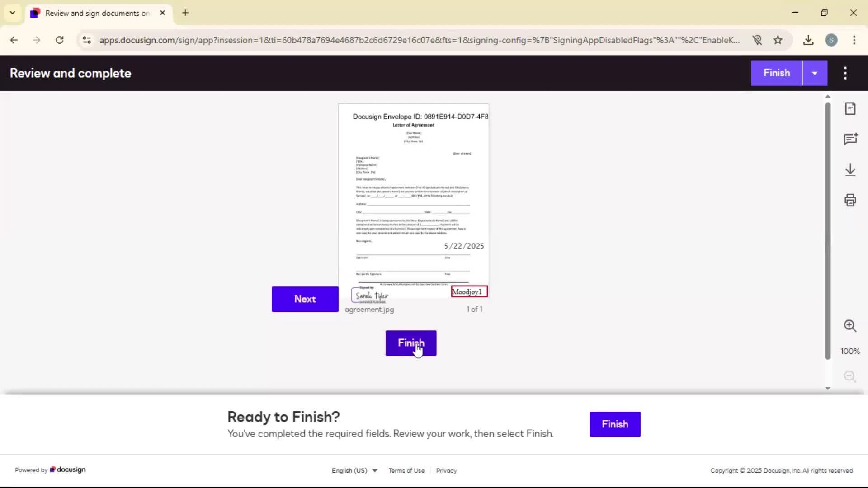Click the scrollbar up arrow
This screenshot has height=488, width=868.
[827, 96]
